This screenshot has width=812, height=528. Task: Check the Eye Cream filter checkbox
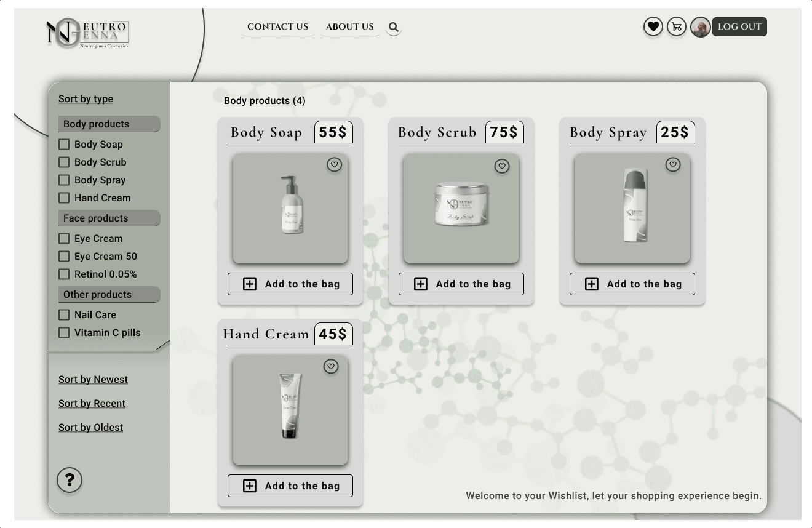click(x=64, y=238)
